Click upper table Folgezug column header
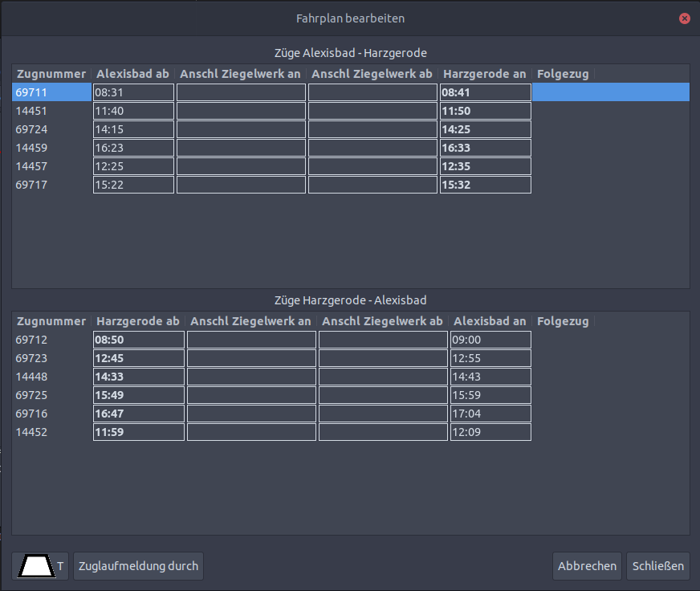 click(563, 74)
